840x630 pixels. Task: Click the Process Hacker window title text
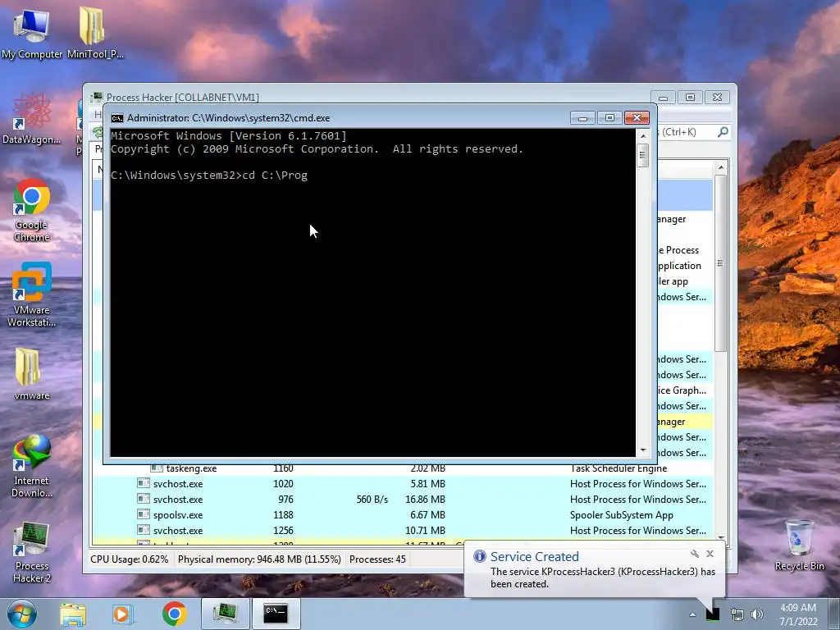click(183, 98)
